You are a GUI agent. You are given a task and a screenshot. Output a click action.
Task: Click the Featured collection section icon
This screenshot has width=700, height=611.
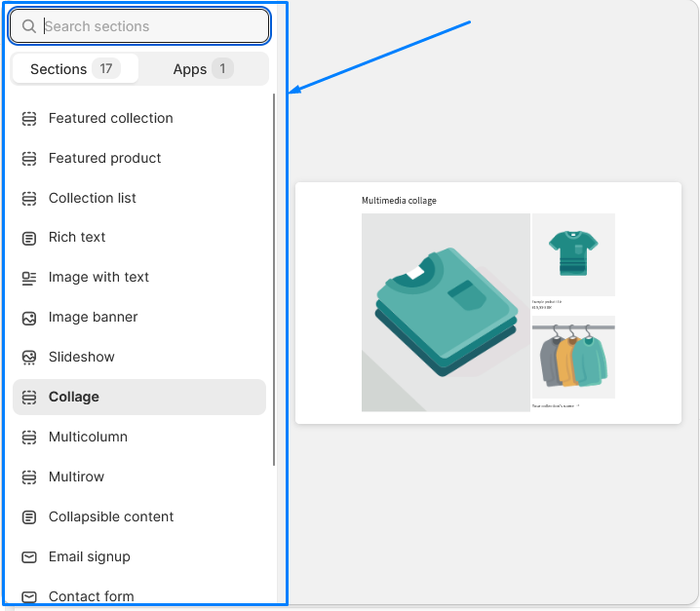point(29,119)
